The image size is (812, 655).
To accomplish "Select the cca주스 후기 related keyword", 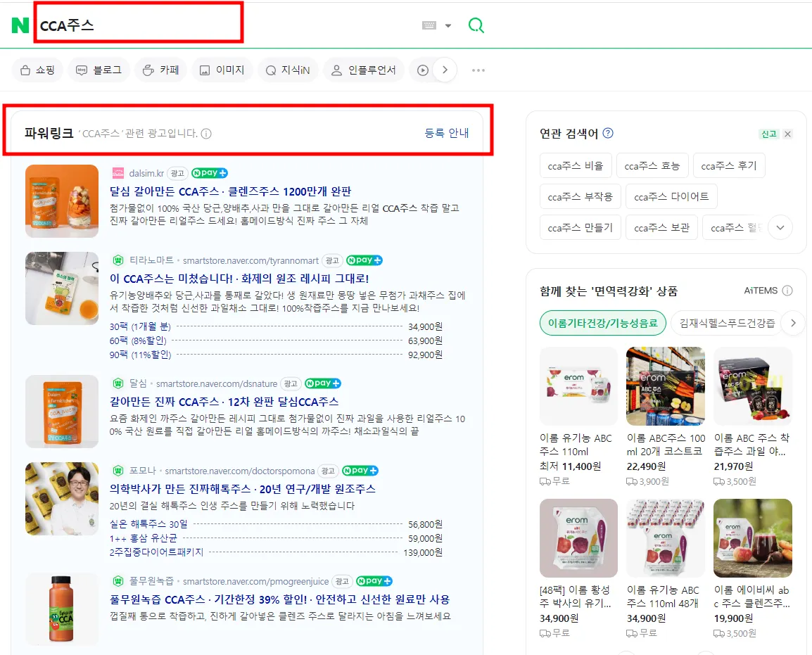I will (729, 166).
